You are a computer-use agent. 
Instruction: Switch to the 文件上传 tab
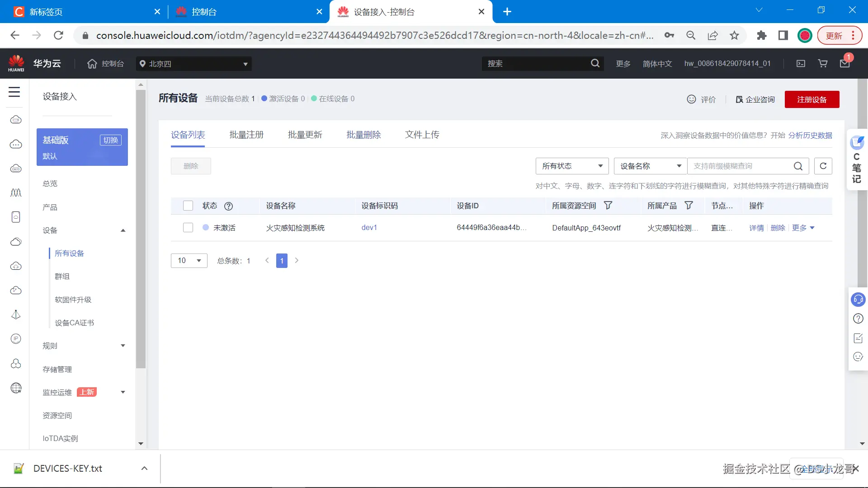coord(422,135)
